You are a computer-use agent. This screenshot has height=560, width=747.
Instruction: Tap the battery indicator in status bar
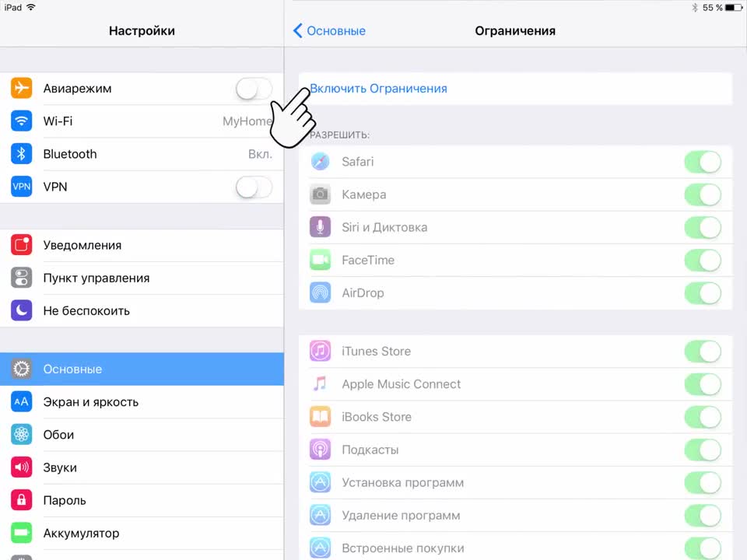pos(734,8)
